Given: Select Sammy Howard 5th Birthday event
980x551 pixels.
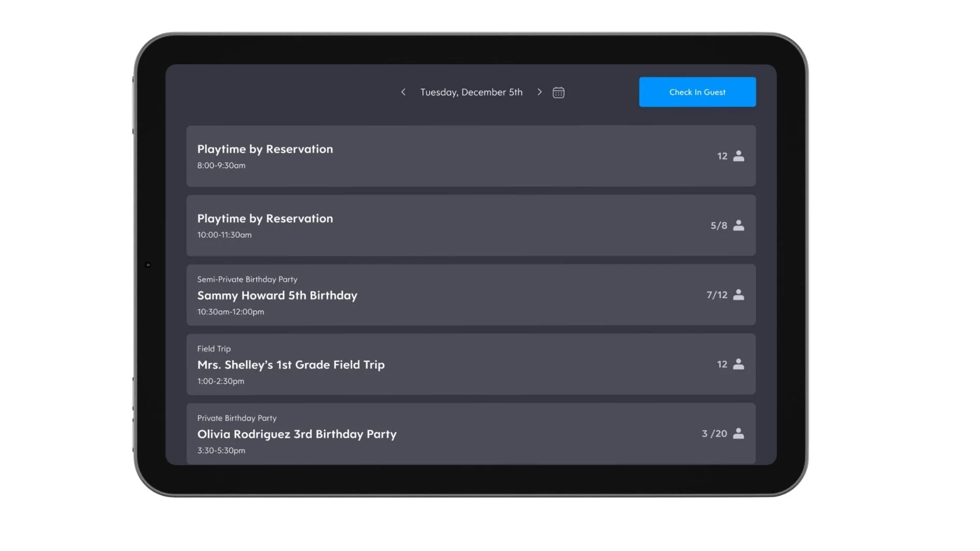Looking at the screenshot, I should [x=277, y=295].
